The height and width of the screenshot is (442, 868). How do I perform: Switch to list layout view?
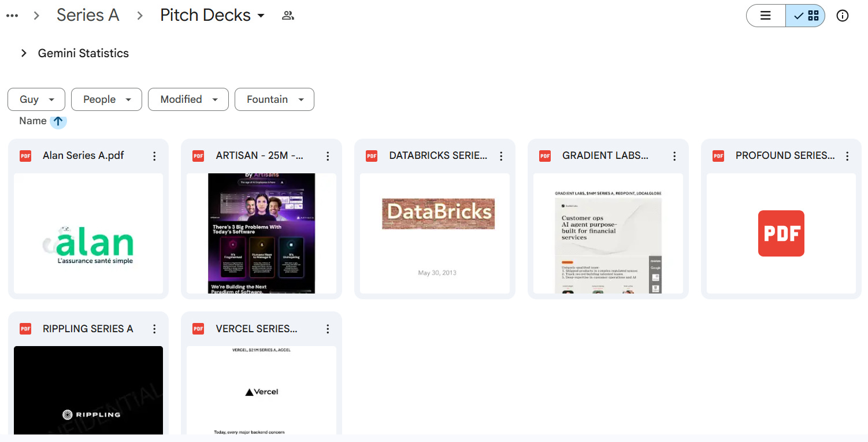coord(766,16)
